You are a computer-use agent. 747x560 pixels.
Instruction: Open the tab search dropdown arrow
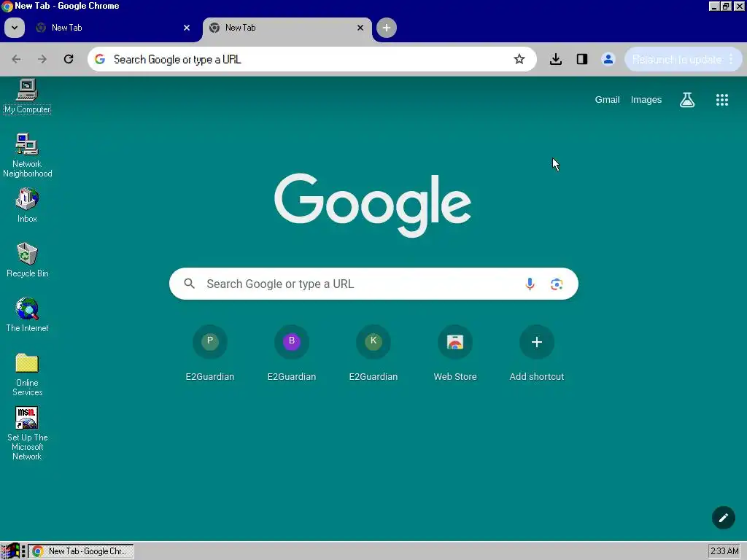coord(15,28)
